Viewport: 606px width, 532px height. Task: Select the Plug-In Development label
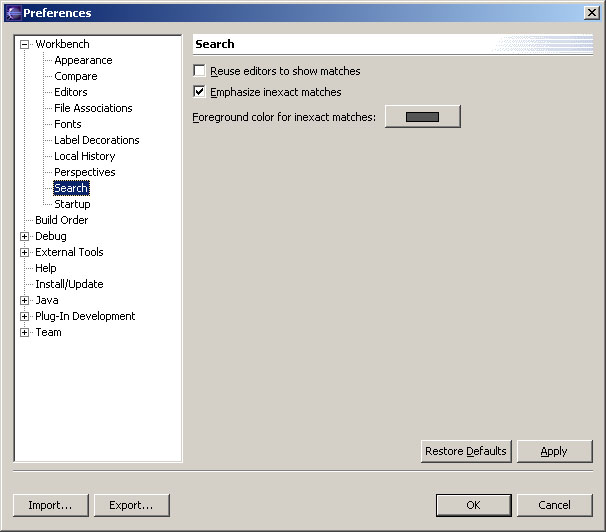click(x=85, y=316)
